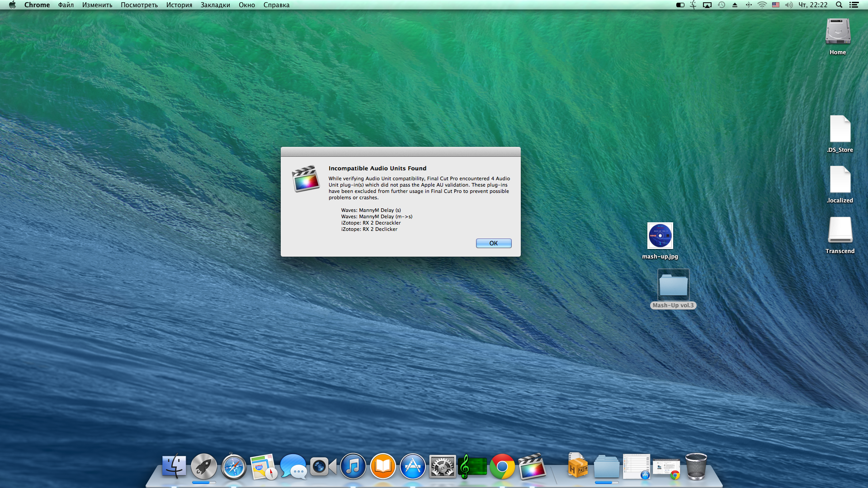The image size is (868, 488).
Task: Open the Справка menu in the menu bar
Action: (276, 5)
